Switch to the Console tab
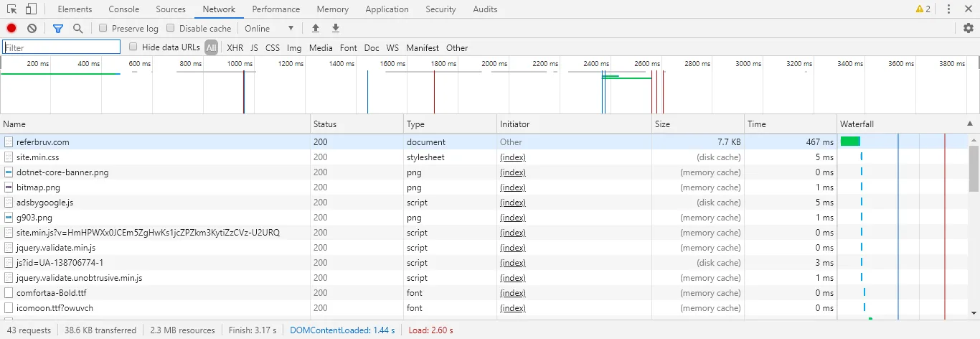The width and height of the screenshot is (980, 339). (x=124, y=9)
